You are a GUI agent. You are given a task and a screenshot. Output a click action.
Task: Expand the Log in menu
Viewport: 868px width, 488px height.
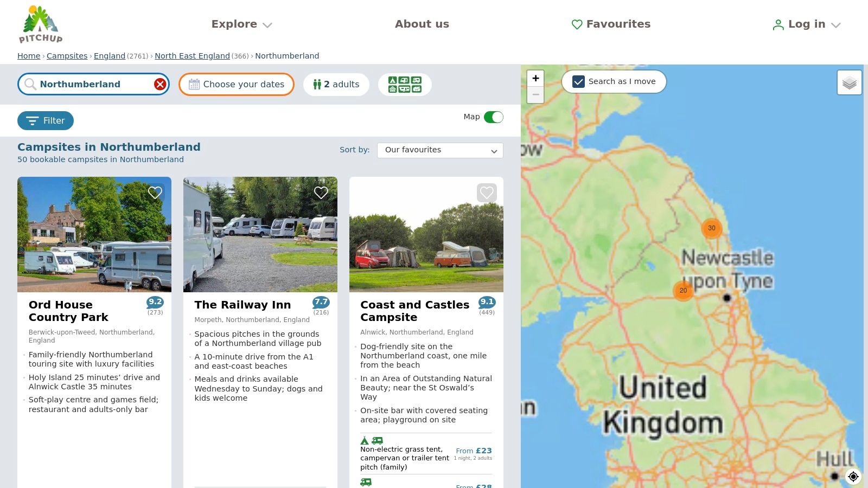click(806, 24)
